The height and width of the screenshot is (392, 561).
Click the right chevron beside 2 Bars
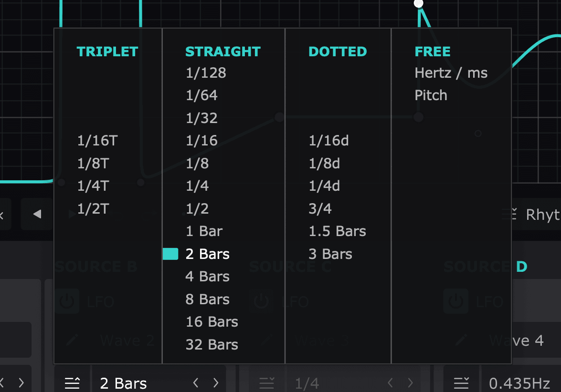point(215,383)
